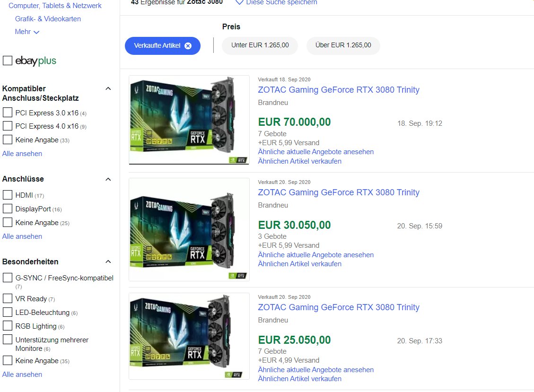The width and height of the screenshot is (534, 392).
Task: Check the "ebay plus" filter box
Action: click(x=7, y=60)
